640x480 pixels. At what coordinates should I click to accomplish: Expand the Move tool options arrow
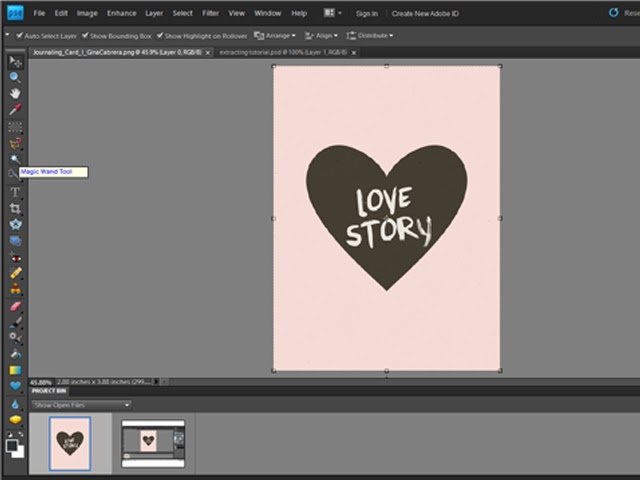point(7,35)
